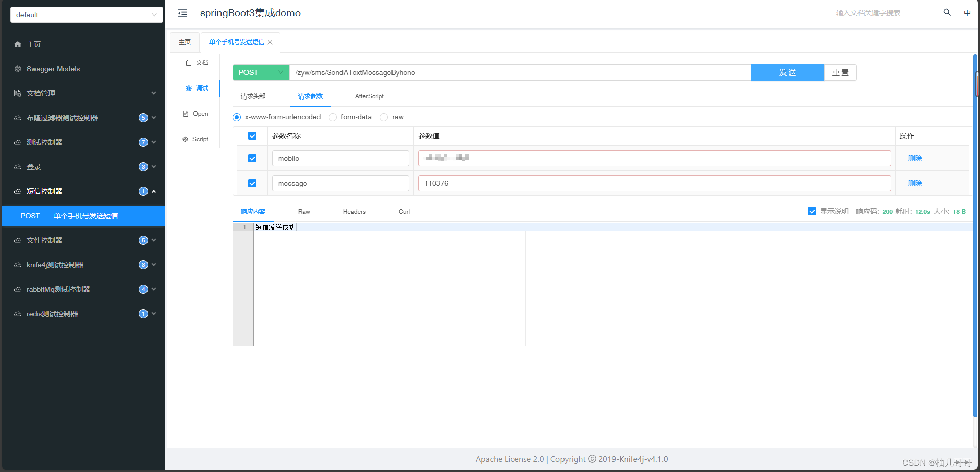
Task: Open the 请求参数 tab
Action: click(x=310, y=96)
